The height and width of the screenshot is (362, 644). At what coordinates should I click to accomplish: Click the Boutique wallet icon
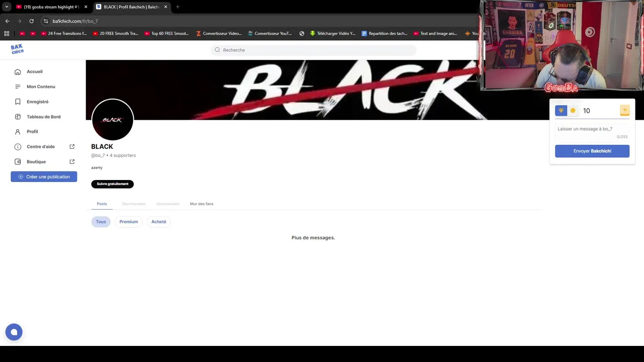point(18,162)
